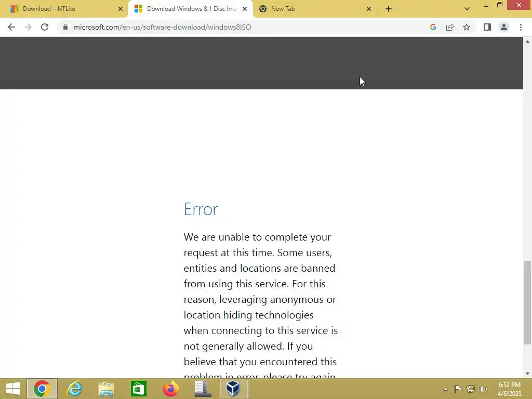Image resolution: width=532 pixels, height=399 pixels.
Task: Launch Firefox from the taskbar
Action: [170, 389]
